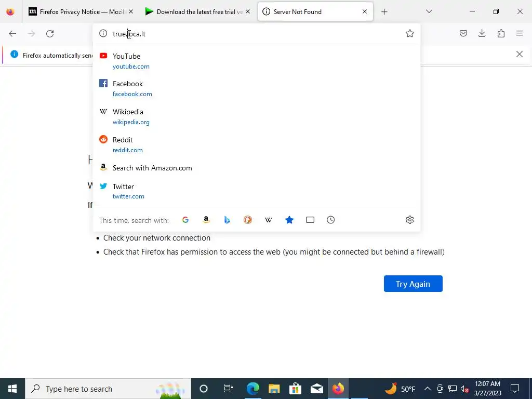
Task: Open the volume control in tray
Action: 465,389
